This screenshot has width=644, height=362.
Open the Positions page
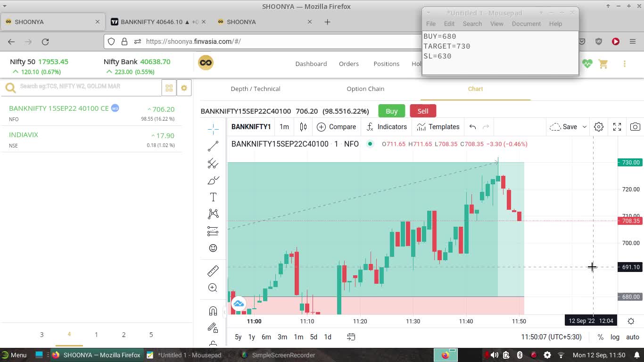(387, 64)
